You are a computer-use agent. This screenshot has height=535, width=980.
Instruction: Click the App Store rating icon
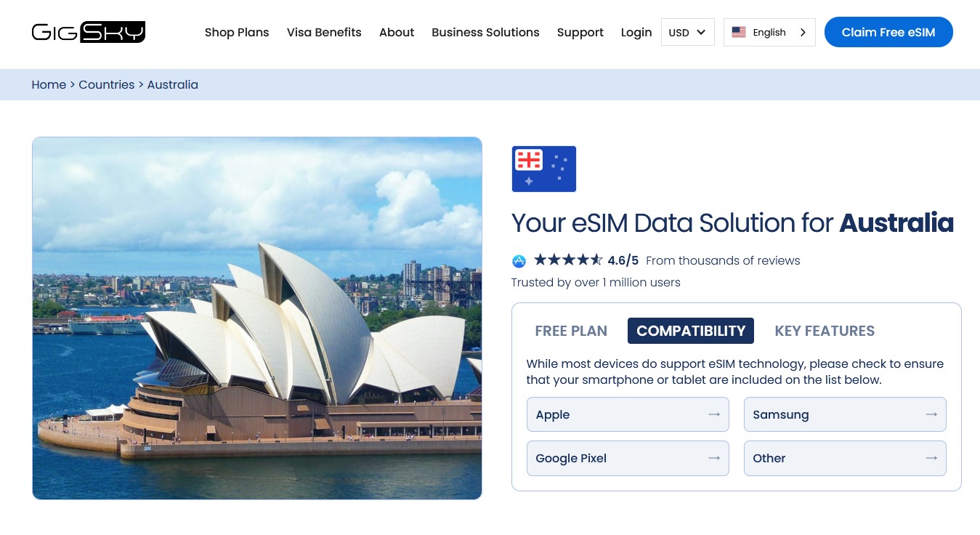519,261
